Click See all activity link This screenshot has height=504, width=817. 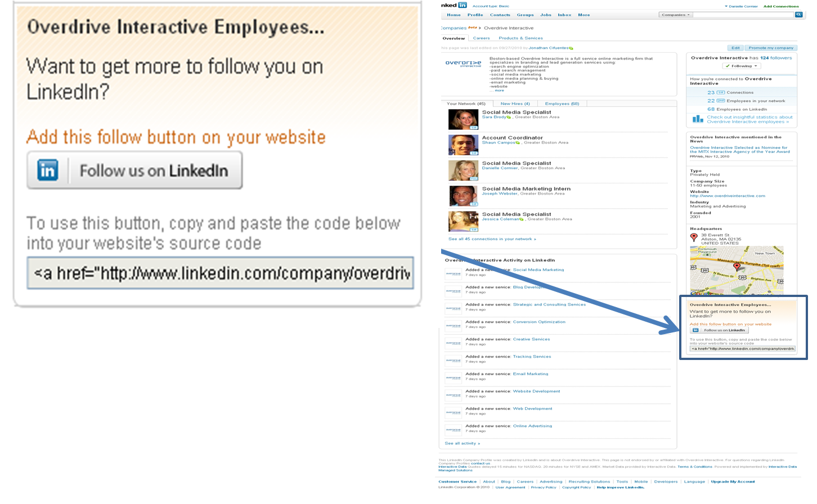coord(462,443)
